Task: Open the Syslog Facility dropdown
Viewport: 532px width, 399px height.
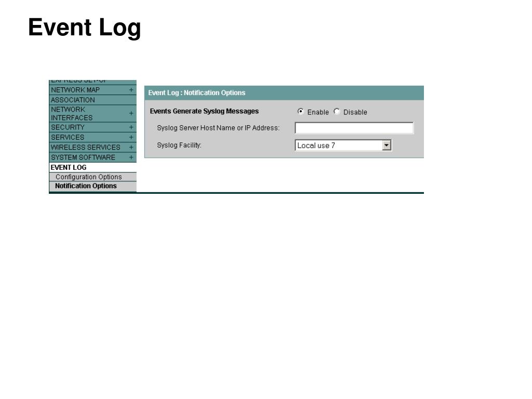Action: 343,145
